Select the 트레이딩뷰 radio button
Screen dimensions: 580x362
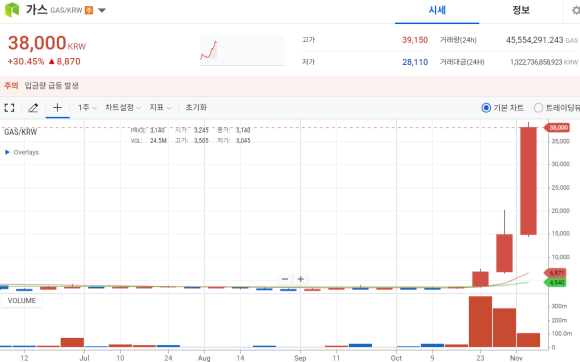pos(538,108)
